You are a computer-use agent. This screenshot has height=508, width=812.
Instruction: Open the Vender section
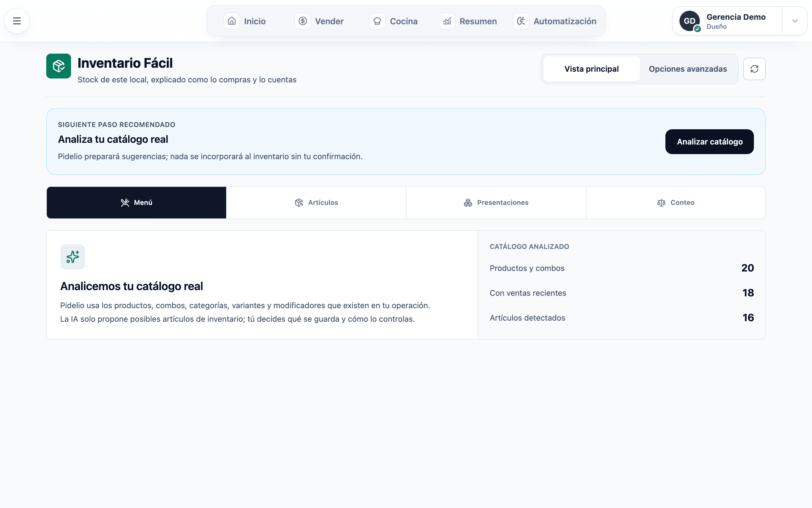tap(319, 21)
